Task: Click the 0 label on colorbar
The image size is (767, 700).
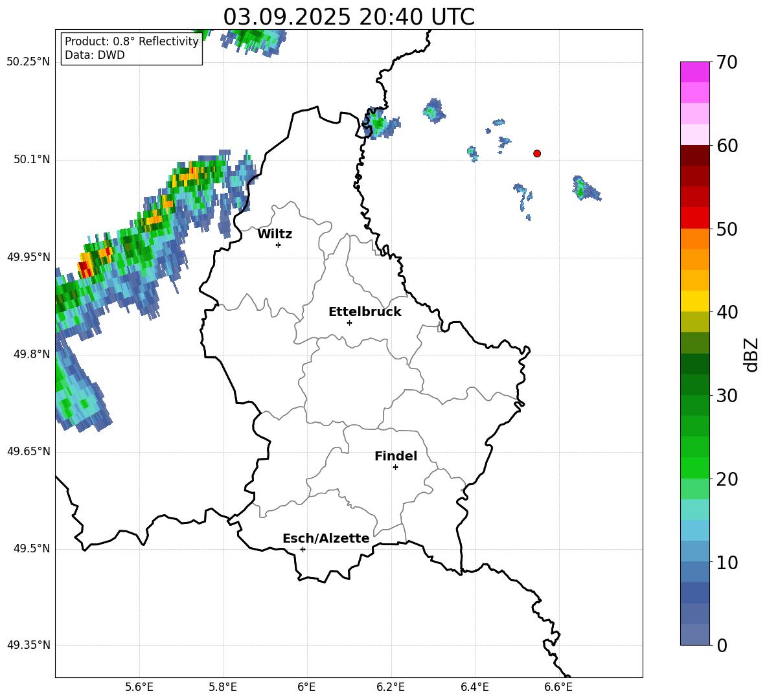Action: pyautogui.click(x=722, y=645)
